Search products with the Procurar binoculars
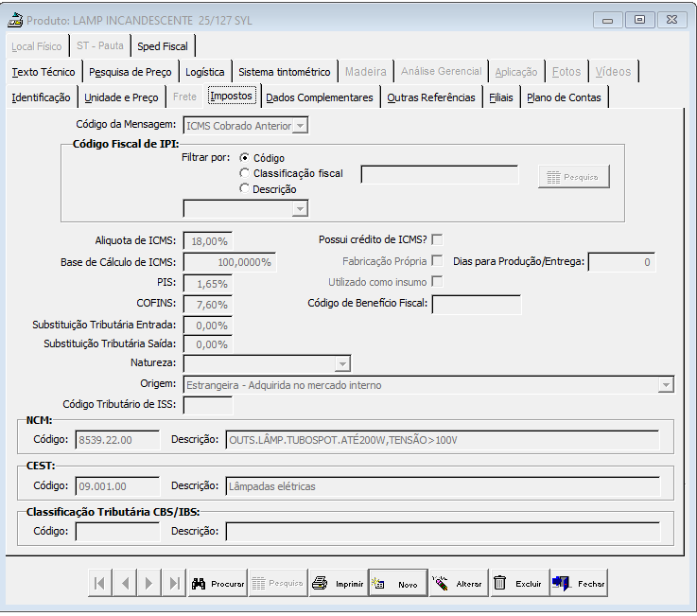 218,583
